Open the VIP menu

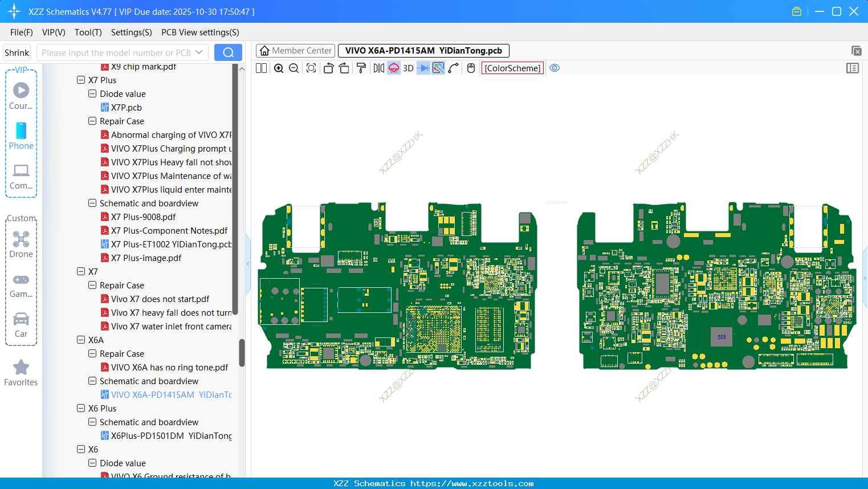[54, 32]
